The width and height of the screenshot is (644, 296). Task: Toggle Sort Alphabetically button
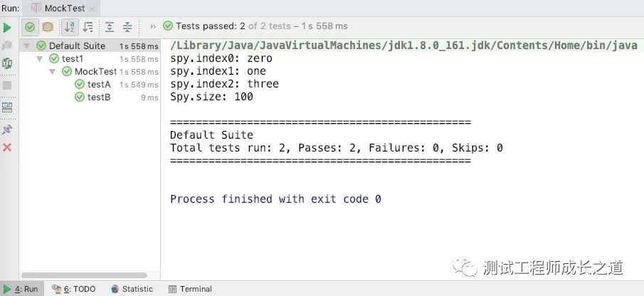coord(70,27)
